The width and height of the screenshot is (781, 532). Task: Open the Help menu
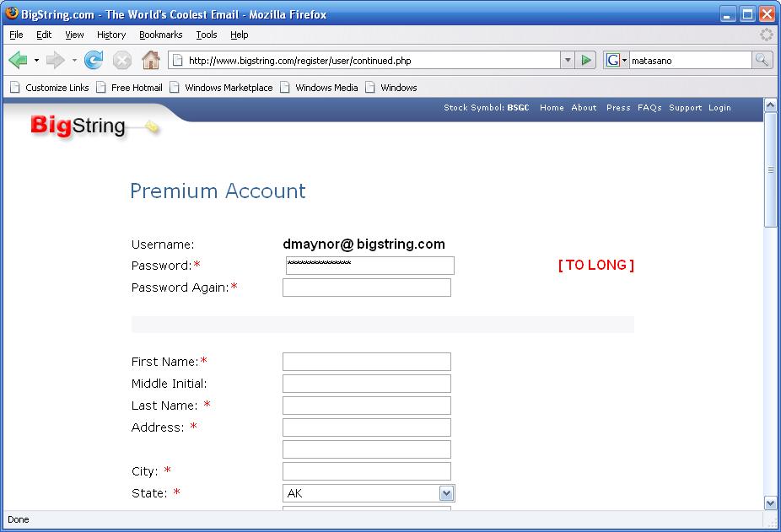coord(239,35)
